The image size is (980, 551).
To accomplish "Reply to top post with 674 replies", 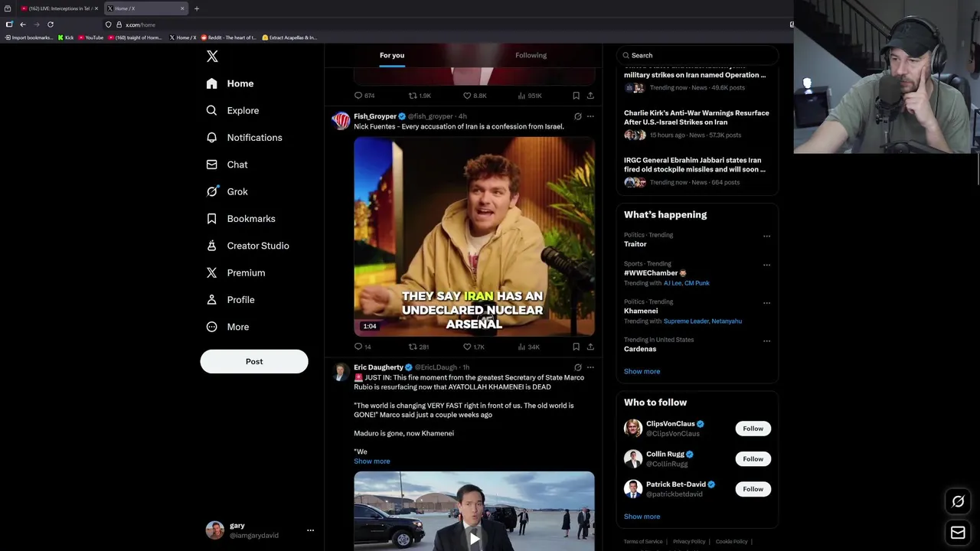I will click(x=364, y=96).
